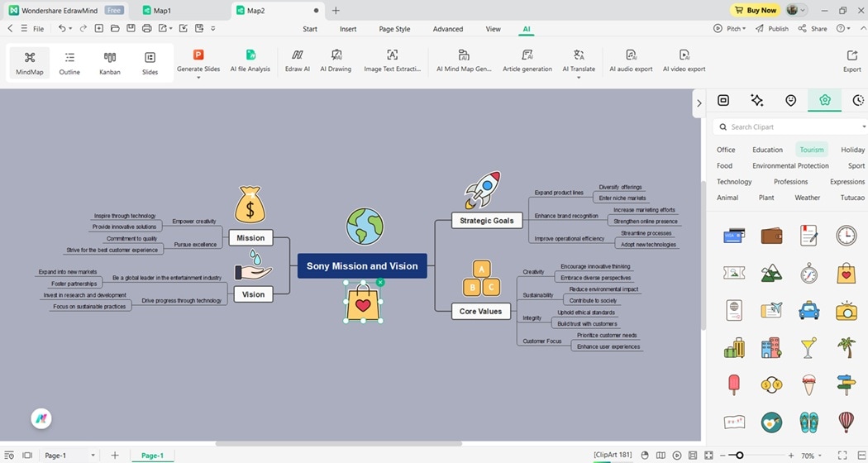Viewport: 868px width, 463px height.
Task: Expand AI Translate dropdown arrow
Action: pyautogui.click(x=579, y=78)
